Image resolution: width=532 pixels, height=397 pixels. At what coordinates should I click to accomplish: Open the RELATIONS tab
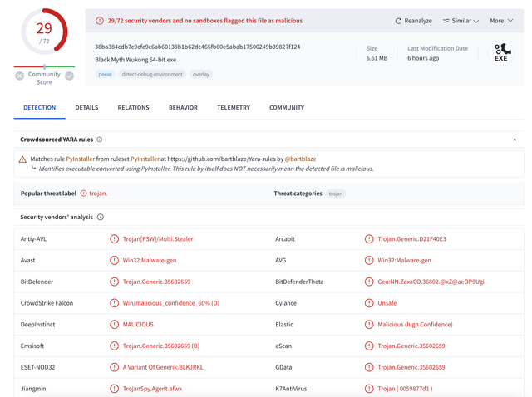click(x=133, y=107)
